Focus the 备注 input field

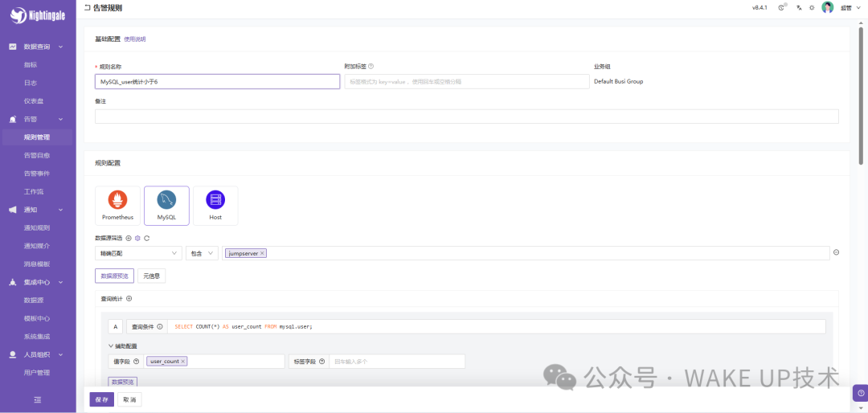coord(467,117)
